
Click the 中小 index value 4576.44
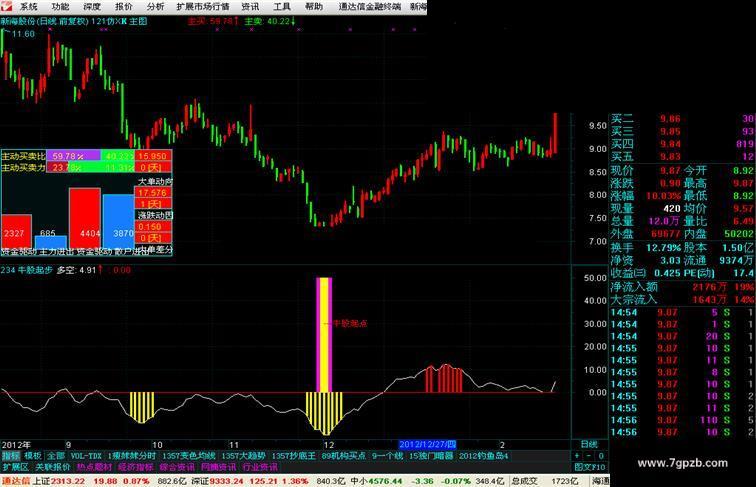(x=385, y=481)
